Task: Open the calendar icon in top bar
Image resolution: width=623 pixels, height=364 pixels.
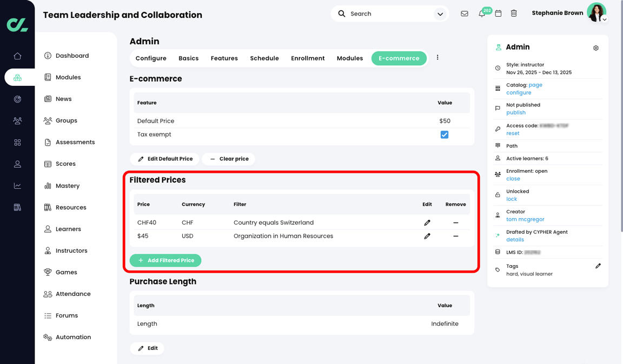Action: coord(498,14)
